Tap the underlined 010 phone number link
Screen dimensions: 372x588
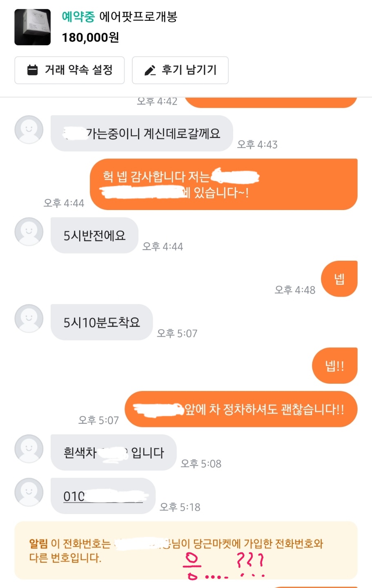pos(103,496)
